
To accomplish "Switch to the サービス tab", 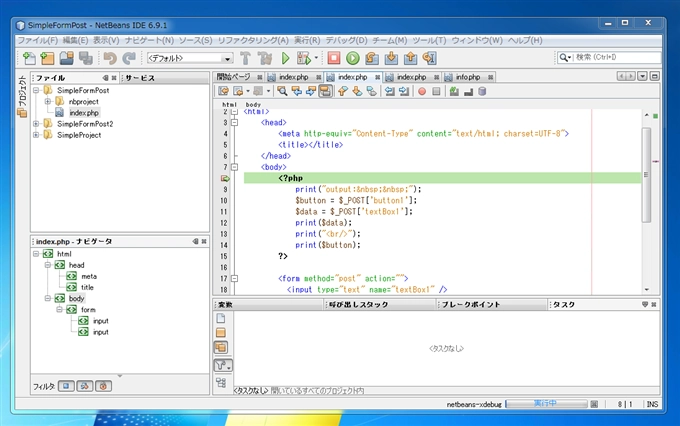I will pyautogui.click(x=140, y=78).
